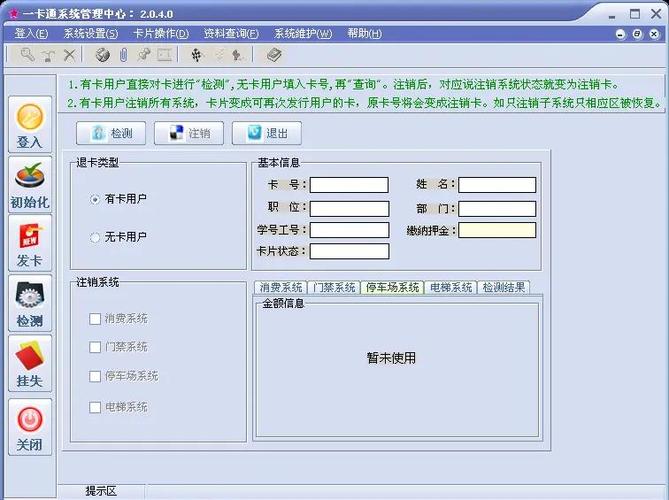This screenshot has width=669, height=500.
Task: Click the inner window restore round icon
Action: 637,34
